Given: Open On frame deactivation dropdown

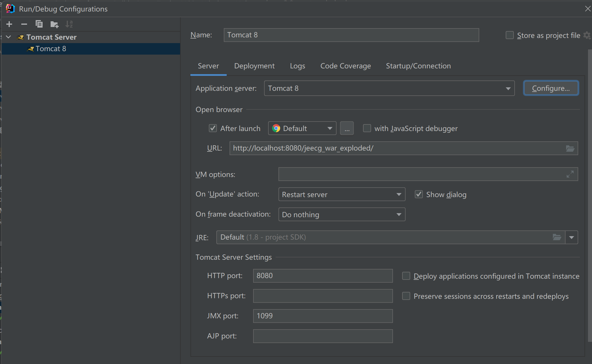Looking at the screenshot, I should click(x=342, y=214).
